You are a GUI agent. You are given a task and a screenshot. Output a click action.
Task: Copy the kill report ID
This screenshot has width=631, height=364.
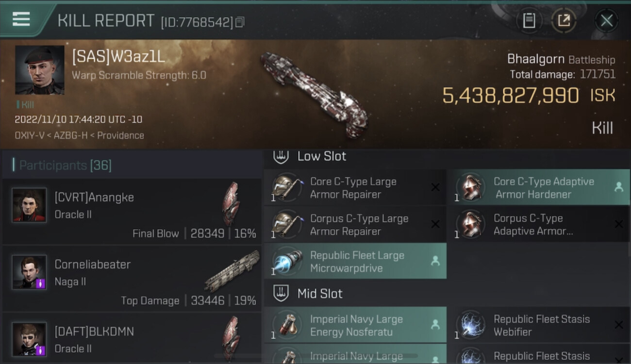click(239, 22)
